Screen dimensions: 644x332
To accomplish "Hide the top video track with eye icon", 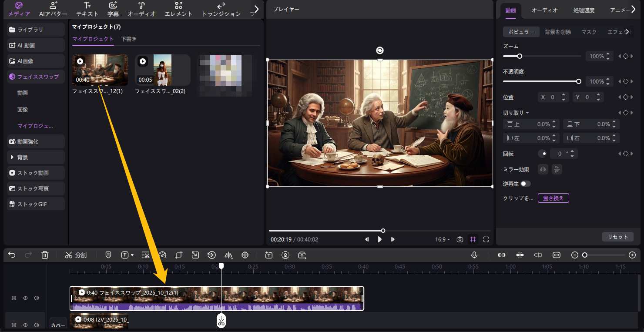I will coord(25,298).
